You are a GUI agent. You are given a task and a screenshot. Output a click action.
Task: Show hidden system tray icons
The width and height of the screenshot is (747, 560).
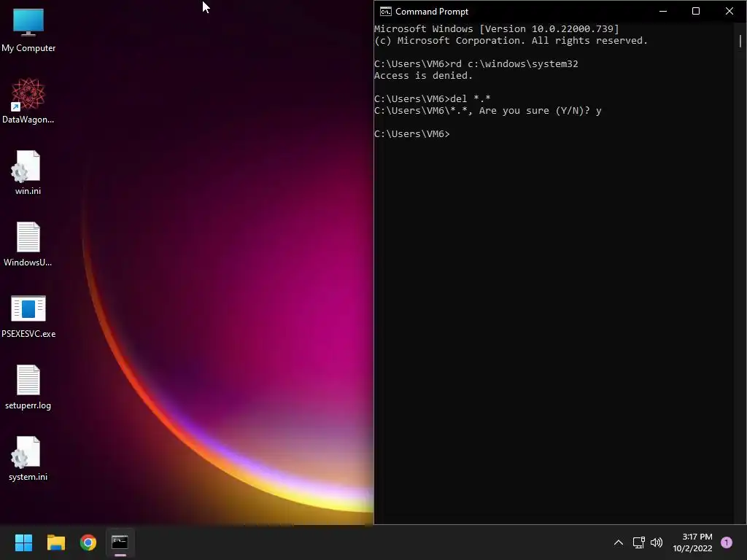click(619, 542)
